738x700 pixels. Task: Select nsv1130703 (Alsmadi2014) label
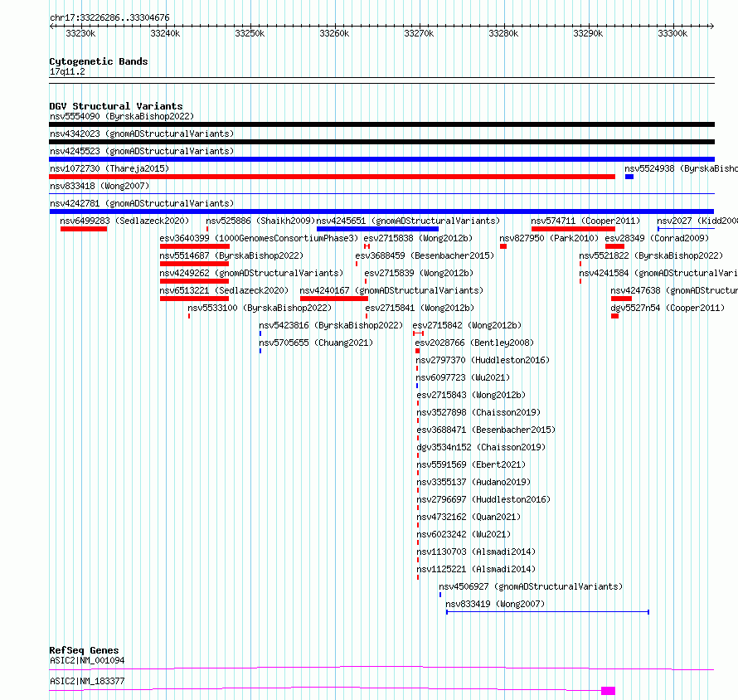click(x=476, y=552)
